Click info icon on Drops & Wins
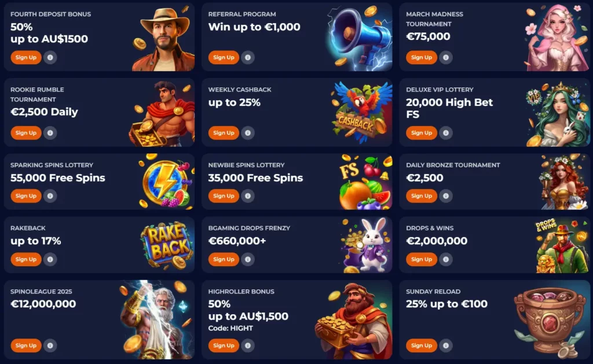The height and width of the screenshot is (364, 593). coord(446,259)
